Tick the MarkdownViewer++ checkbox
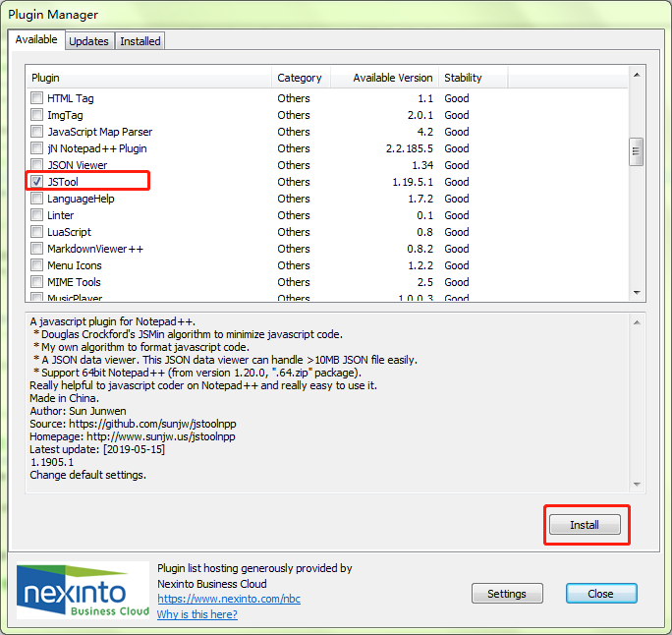The image size is (672, 635). pos(37,249)
